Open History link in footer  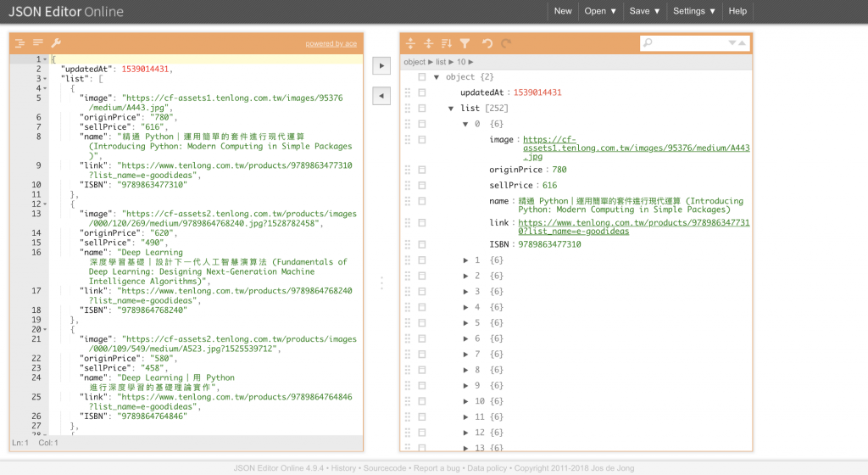pyautogui.click(x=343, y=468)
